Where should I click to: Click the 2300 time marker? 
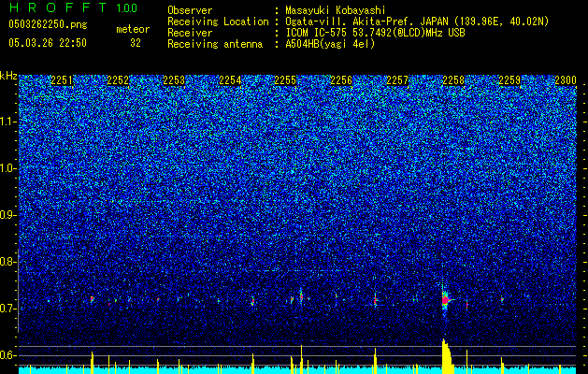[x=566, y=80]
